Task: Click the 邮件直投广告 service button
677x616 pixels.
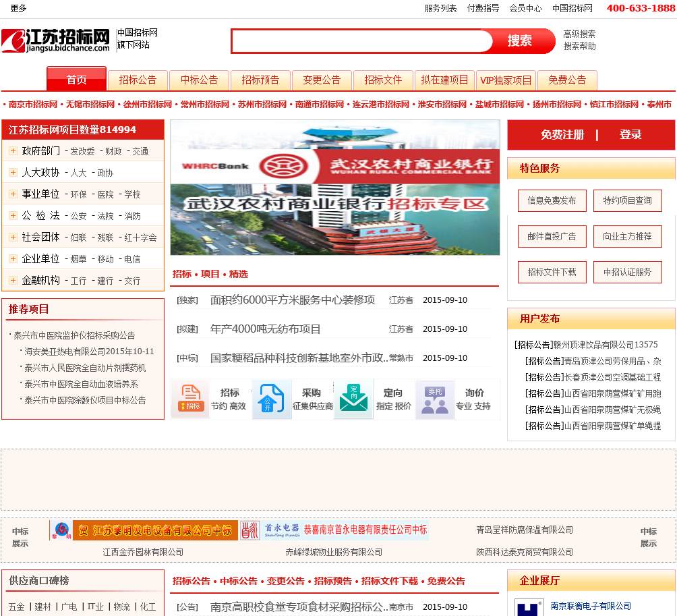Action: (x=552, y=236)
